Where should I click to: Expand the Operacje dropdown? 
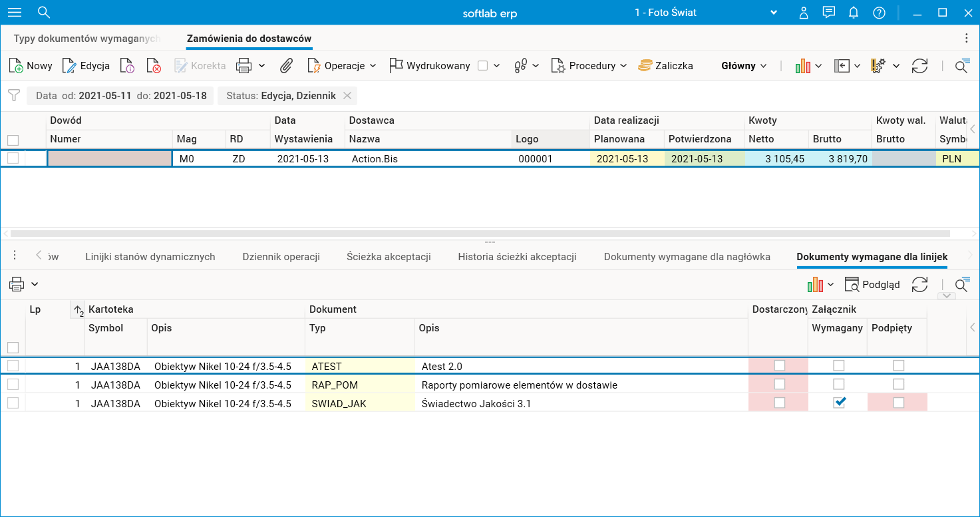pos(342,66)
